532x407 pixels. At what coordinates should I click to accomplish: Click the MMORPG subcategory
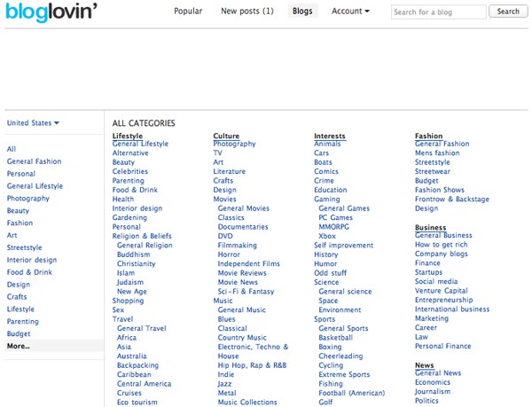coord(333,227)
